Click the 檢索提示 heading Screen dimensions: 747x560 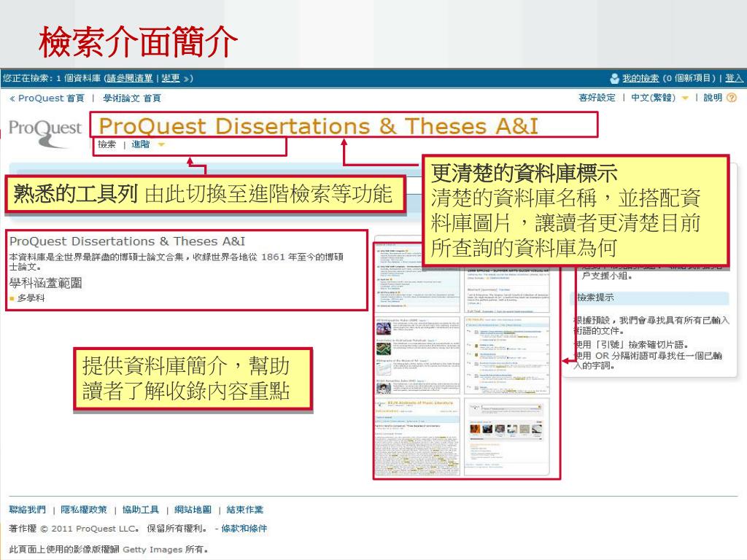[x=595, y=297]
